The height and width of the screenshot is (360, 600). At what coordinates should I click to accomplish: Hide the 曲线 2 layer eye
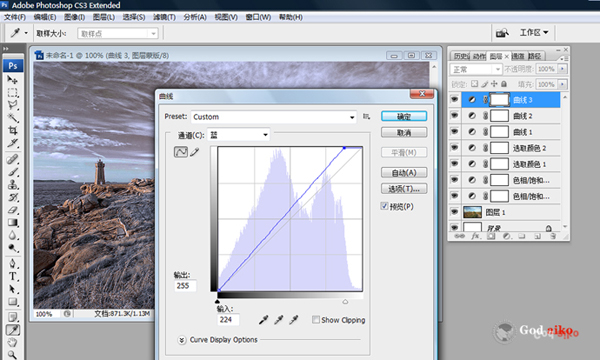click(454, 116)
